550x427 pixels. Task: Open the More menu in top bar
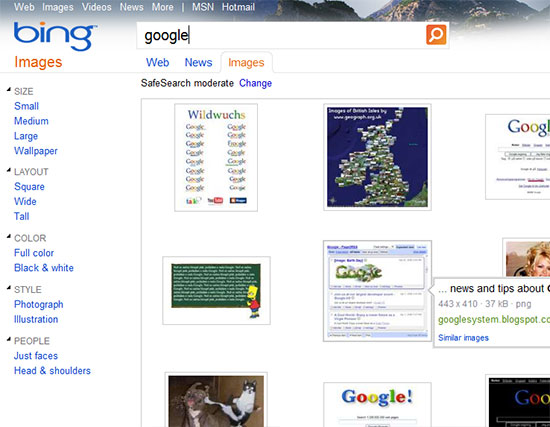tap(162, 7)
